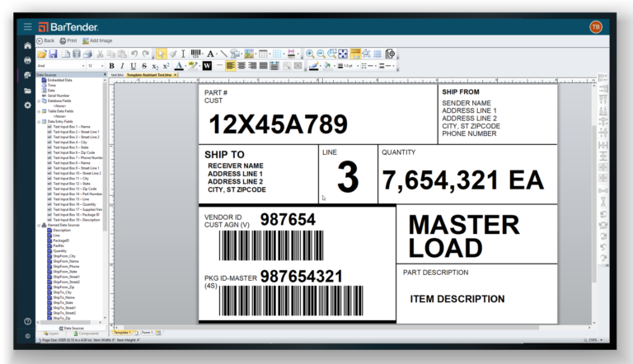Undo the last action
Image resolution: width=633 pixels, height=364 pixels.
134,54
